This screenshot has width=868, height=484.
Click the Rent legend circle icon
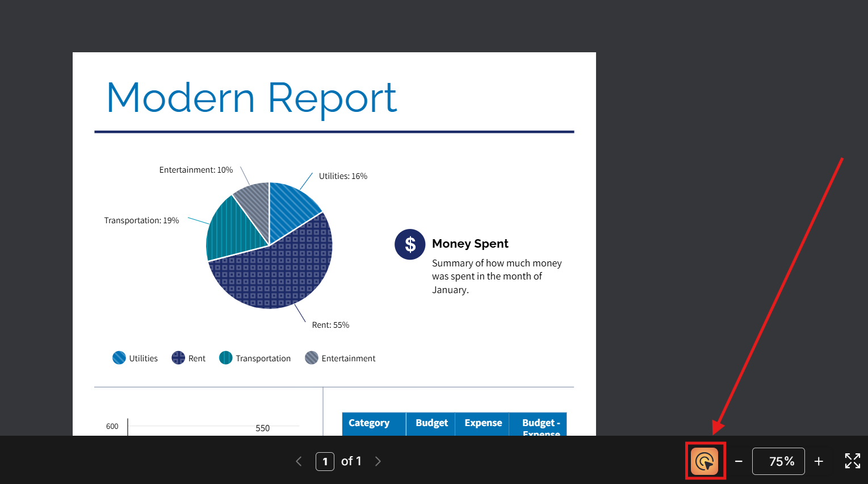click(x=178, y=357)
